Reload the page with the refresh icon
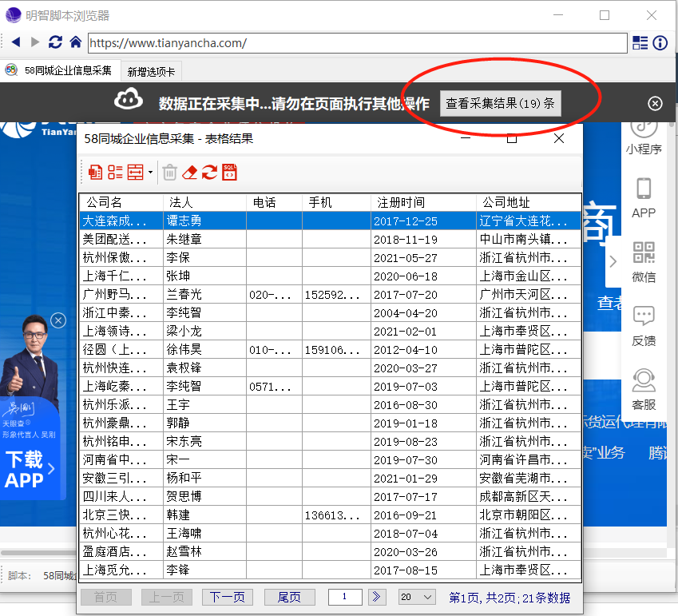The height and width of the screenshot is (616, 678). coord(55,42)
